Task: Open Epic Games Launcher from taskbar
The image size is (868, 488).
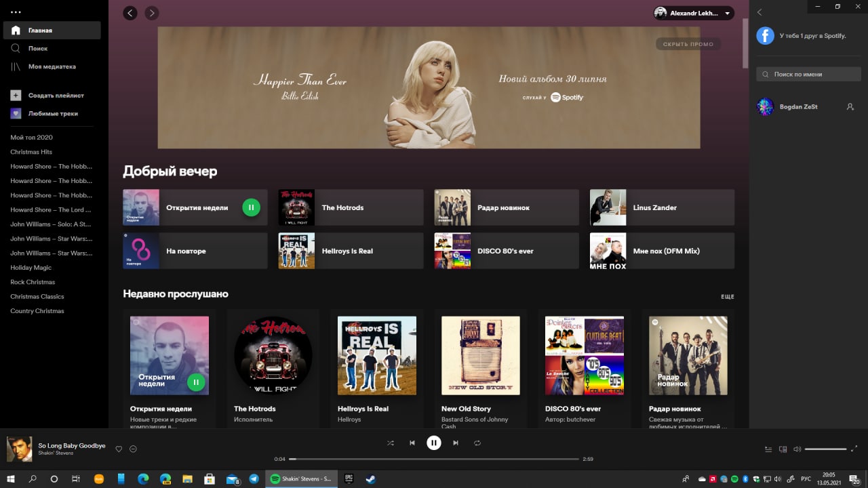Action: (349, 479)
